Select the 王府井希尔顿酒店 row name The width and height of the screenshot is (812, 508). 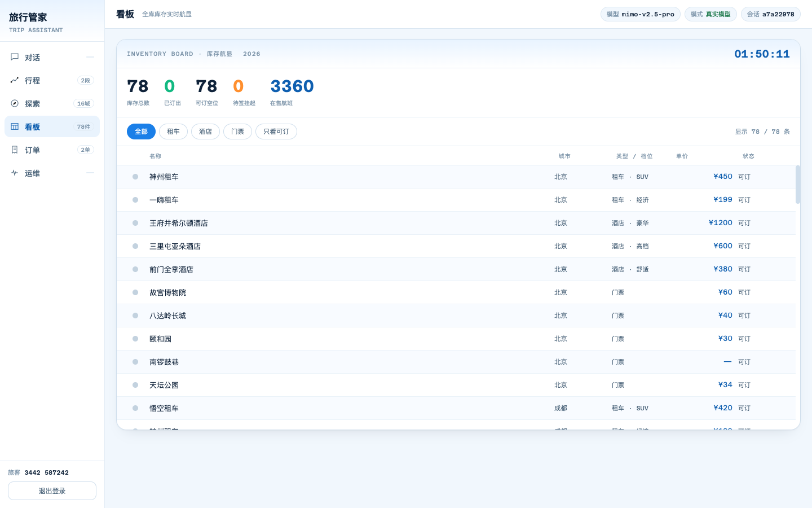click(179, 223)
